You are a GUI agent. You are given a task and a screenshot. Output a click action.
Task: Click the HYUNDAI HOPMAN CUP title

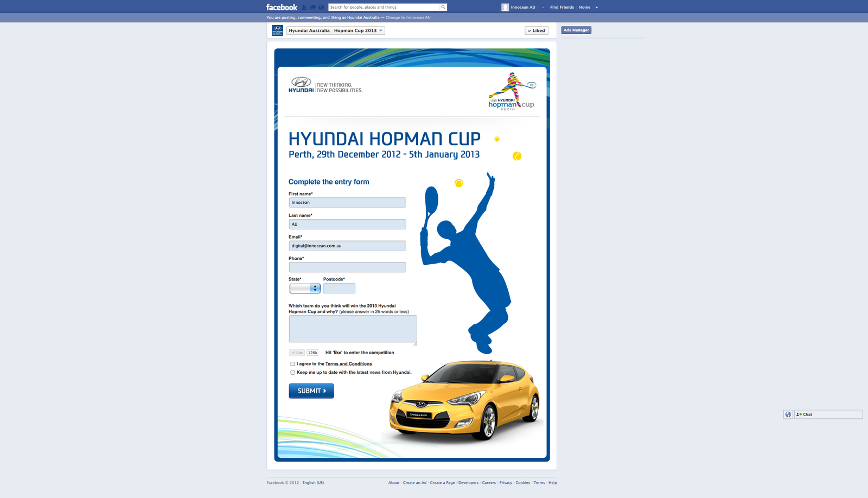(x=385, y=139)
